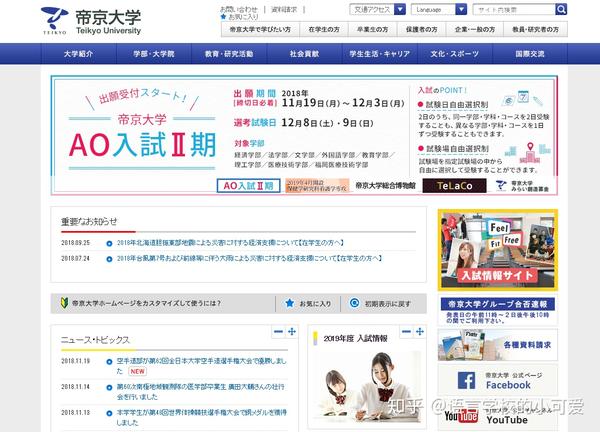Select 帝京大学総合博物館 carousel thumbnail

pyautogui.click(x=385, y=186)
